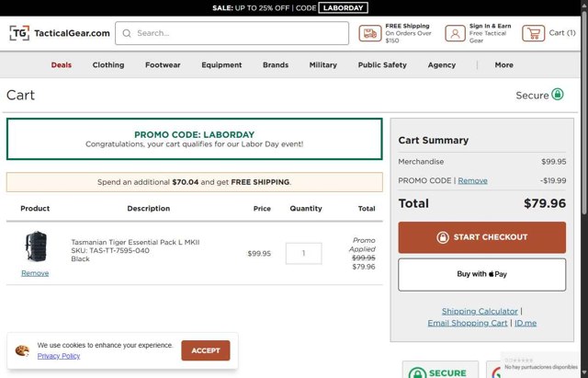Click the ID.me link
588x378 pixels.
526,323
